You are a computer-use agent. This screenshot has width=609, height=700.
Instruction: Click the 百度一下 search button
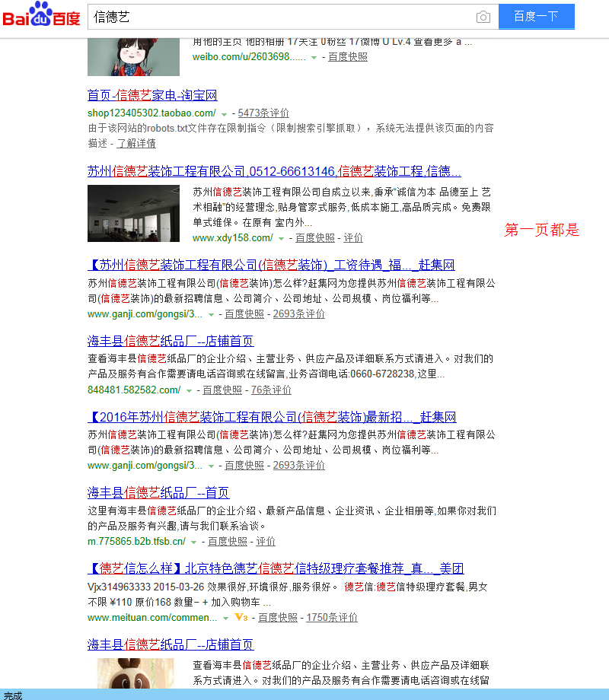point(536,17)
